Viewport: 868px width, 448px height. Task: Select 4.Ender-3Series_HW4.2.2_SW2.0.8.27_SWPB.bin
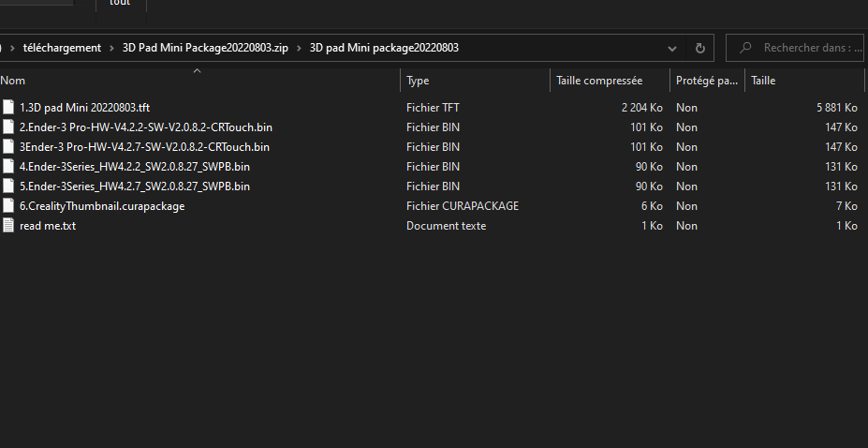point(135,167)
